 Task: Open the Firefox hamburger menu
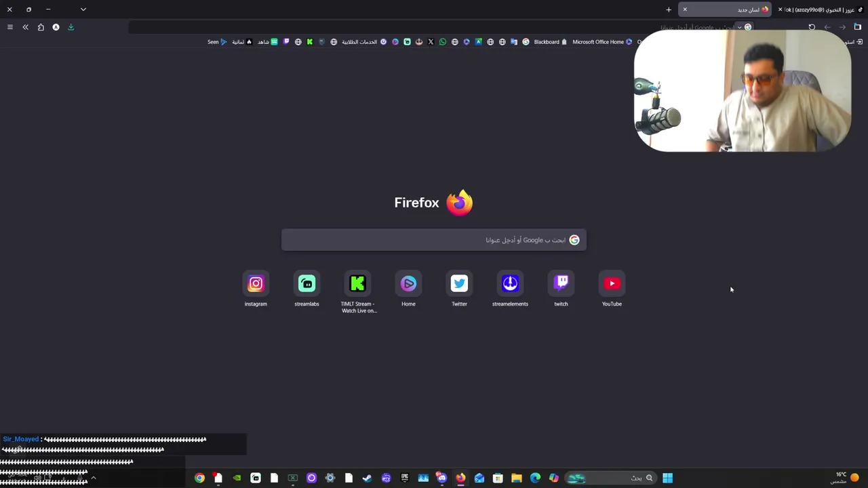pyautogui.click(x=9, y=27)
